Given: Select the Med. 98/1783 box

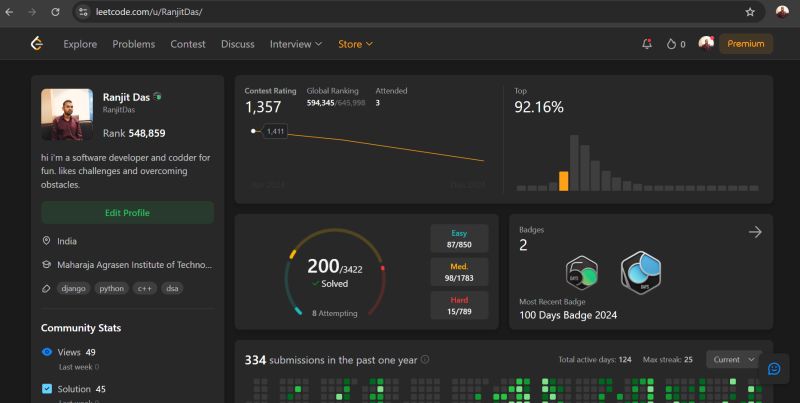Looking at the screenshot, I should tap(459, 272).
